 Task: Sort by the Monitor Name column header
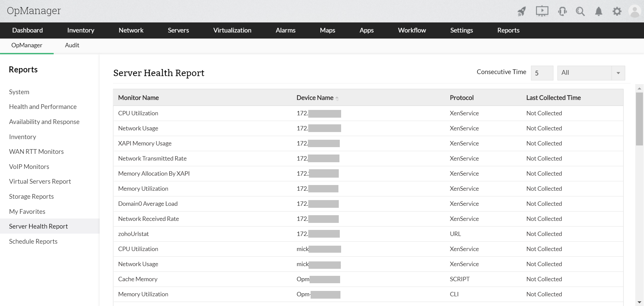pos(139,98)
